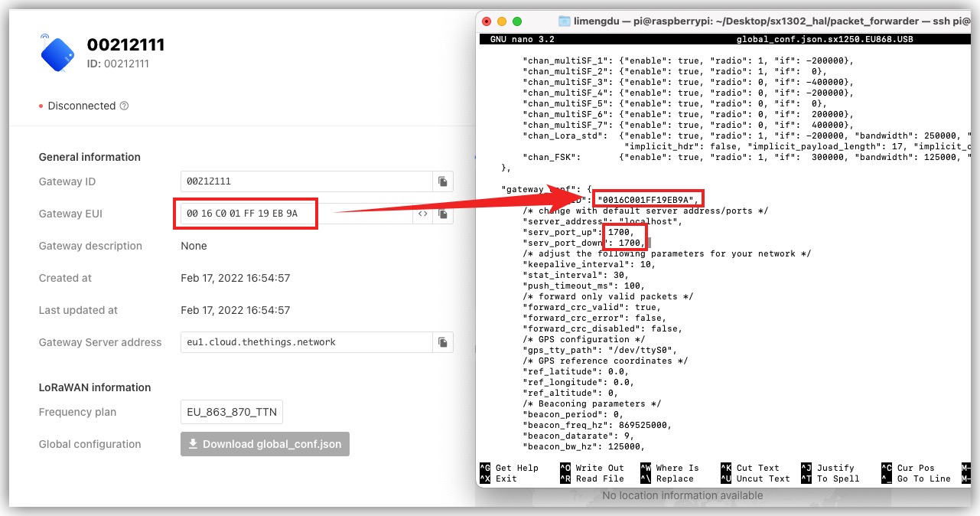
Task: Click the ^U Uncut Text shortcut
Action: 755,478
